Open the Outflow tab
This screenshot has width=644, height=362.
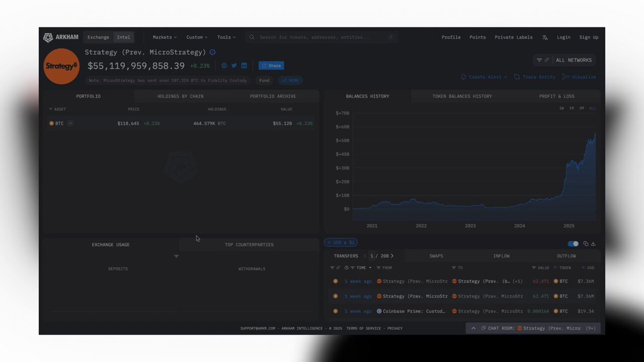tap(566, 256)
